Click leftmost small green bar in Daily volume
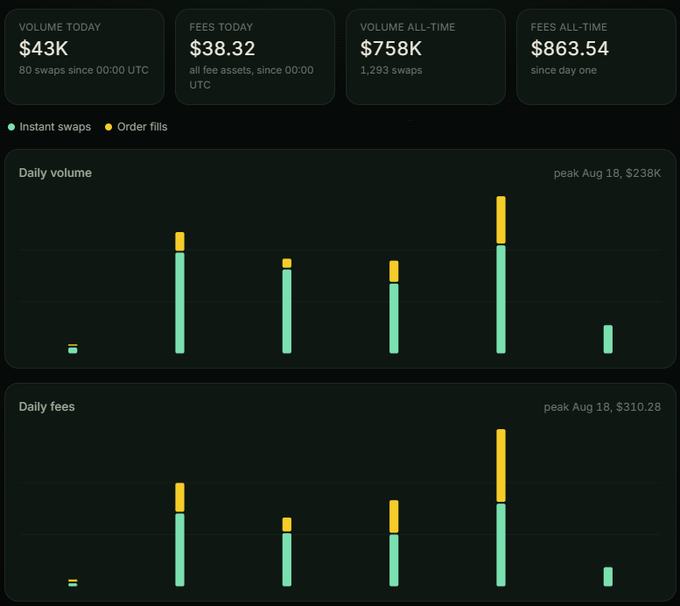 tap(73, 350)
